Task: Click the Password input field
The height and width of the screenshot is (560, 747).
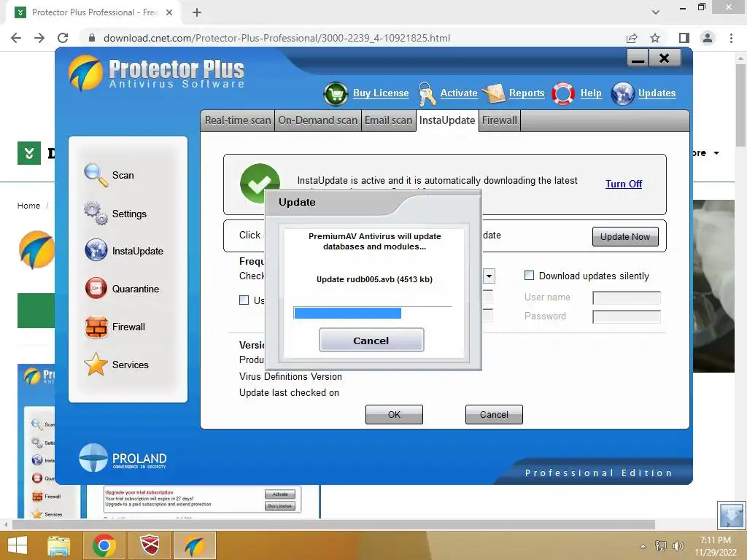Action: click(x=626, y=316)
